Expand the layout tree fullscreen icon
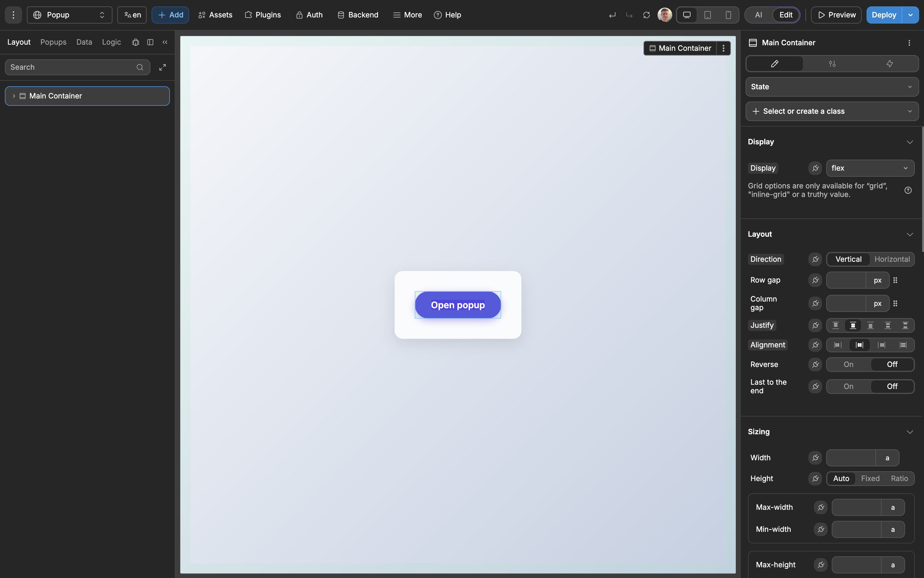Viewport: 924px width, 578px height. pos(163,67)
